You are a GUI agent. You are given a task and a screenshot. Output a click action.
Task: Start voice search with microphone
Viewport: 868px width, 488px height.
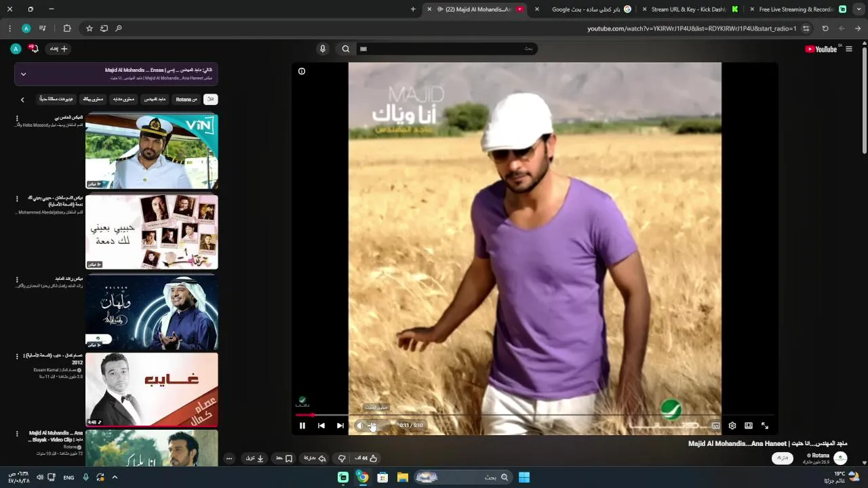pos(323,49)
